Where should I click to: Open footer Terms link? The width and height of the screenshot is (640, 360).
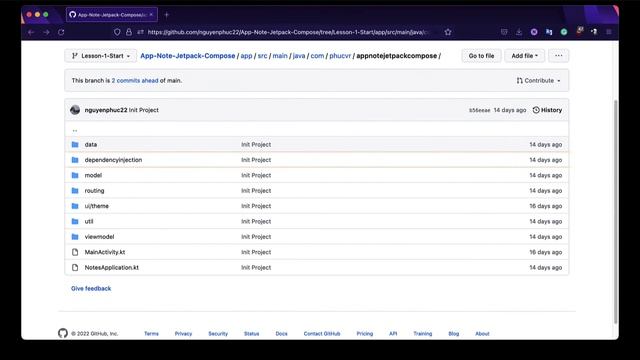tap(151, 333)
